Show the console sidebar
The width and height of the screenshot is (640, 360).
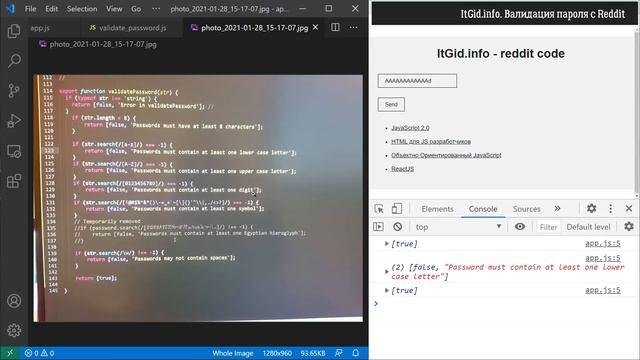point(378,227)
